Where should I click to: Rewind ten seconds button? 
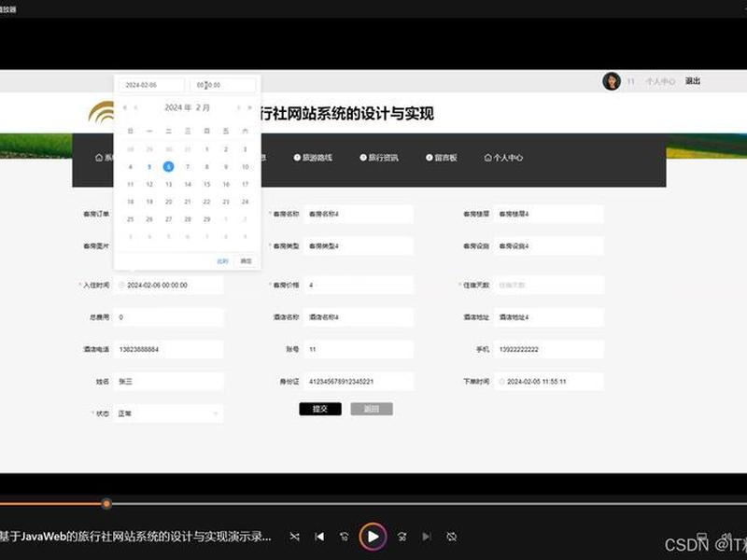(345, 537)
